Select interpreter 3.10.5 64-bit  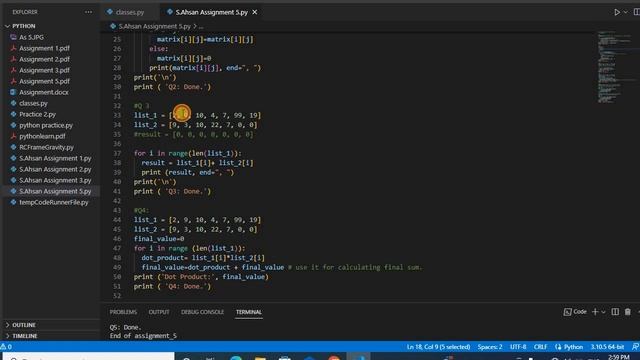[x=607, y=347]
